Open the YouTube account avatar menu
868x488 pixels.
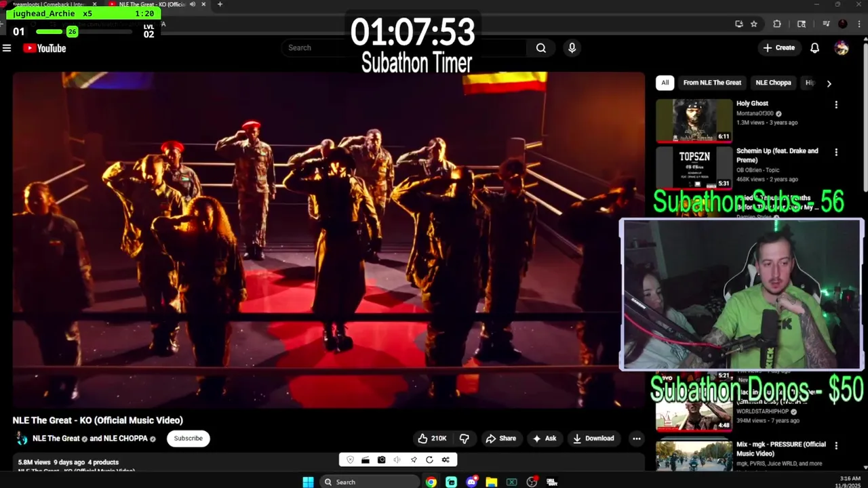(x=842, y=48)
